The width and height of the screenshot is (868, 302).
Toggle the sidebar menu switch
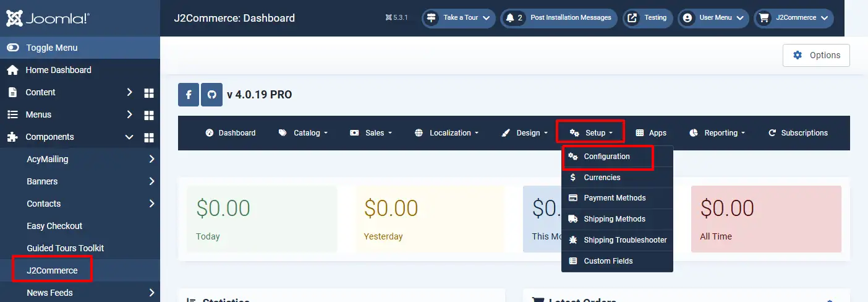click(x=13, y=48)
